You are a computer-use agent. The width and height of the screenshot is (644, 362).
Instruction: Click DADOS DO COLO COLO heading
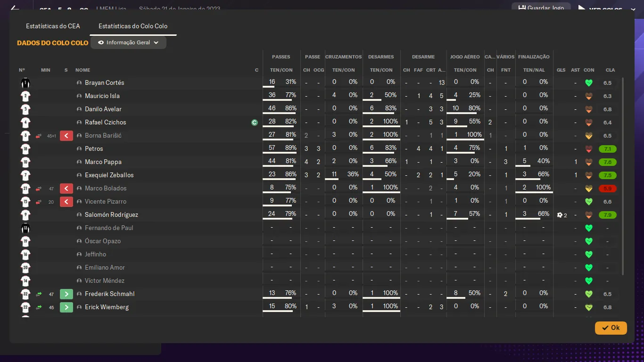pyautogui.click(x=53, y=43)
